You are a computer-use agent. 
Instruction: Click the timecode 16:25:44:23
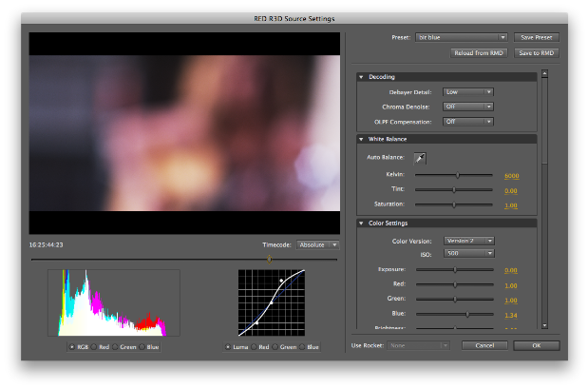coord(47,244)
